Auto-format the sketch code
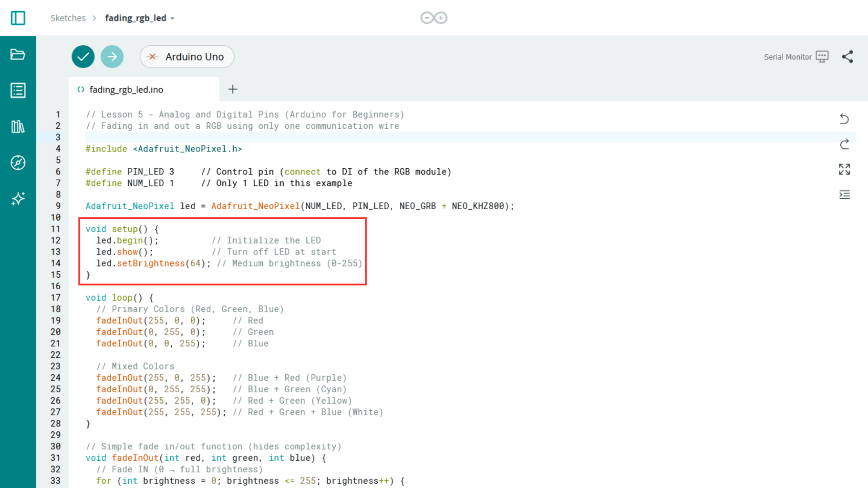Screen dimensions: 868x488 point(844,194)
